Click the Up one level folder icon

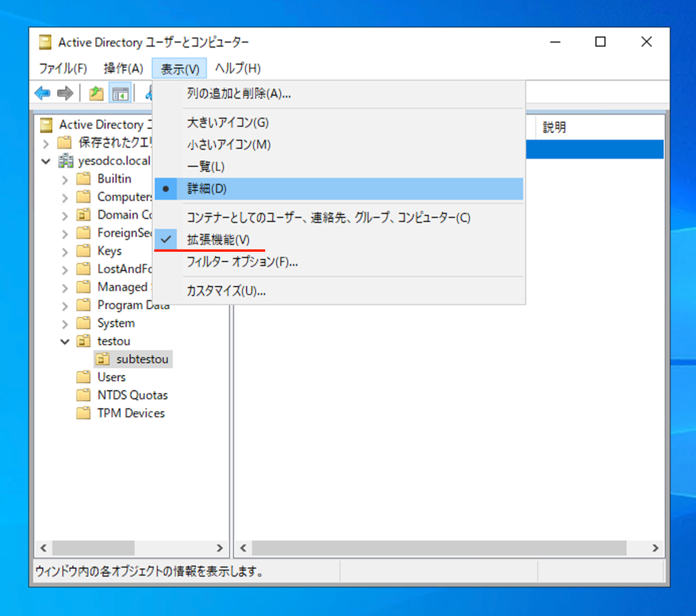tap(96, 93)
